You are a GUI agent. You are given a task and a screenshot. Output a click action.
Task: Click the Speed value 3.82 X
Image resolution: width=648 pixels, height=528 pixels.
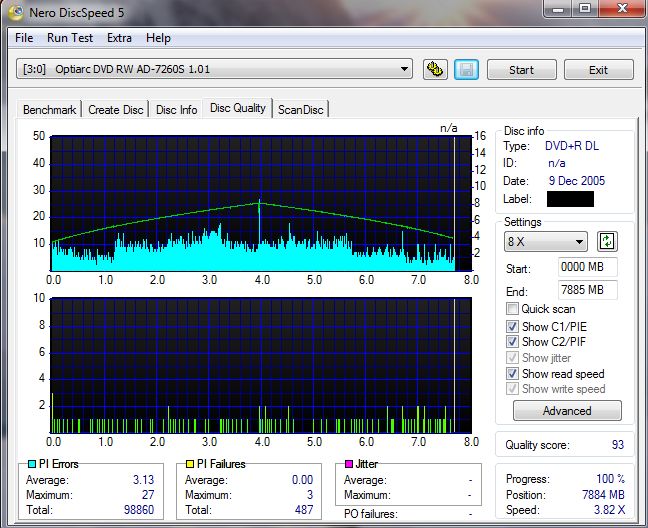point(610,510)
